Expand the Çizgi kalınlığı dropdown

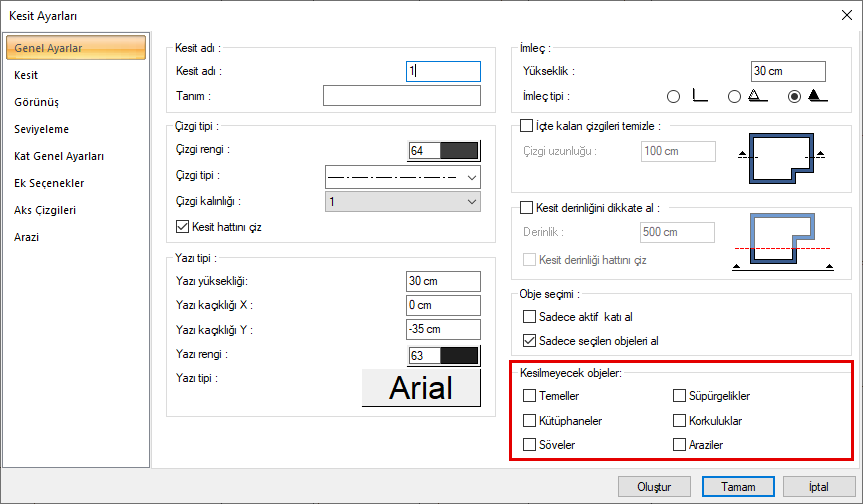pos(403,202)
